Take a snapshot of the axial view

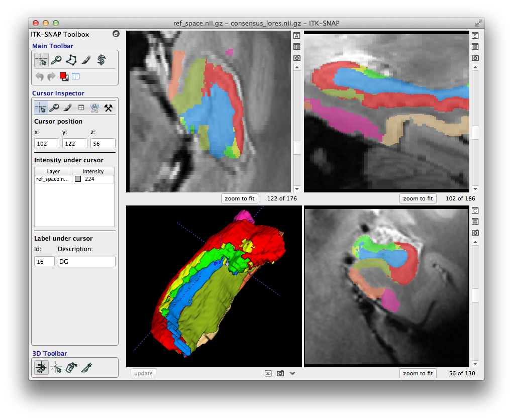click(x=296, y=58)
